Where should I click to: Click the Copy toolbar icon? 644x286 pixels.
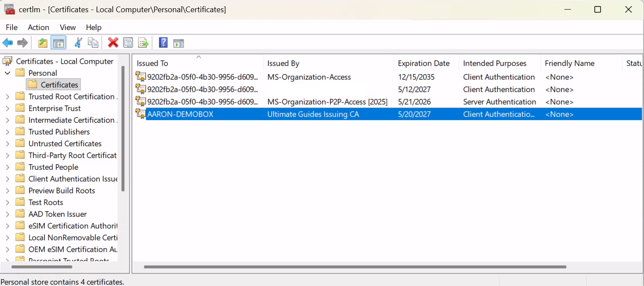pos(93,43)
